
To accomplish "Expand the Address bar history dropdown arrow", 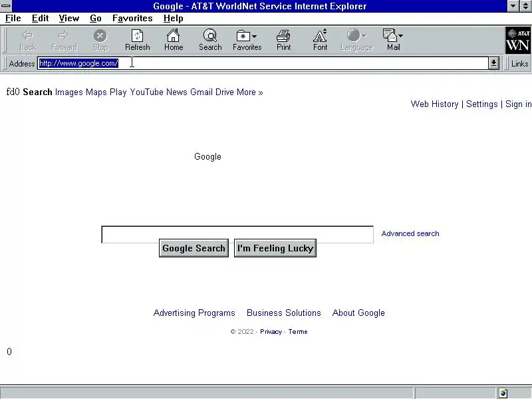I will (493, 63).
